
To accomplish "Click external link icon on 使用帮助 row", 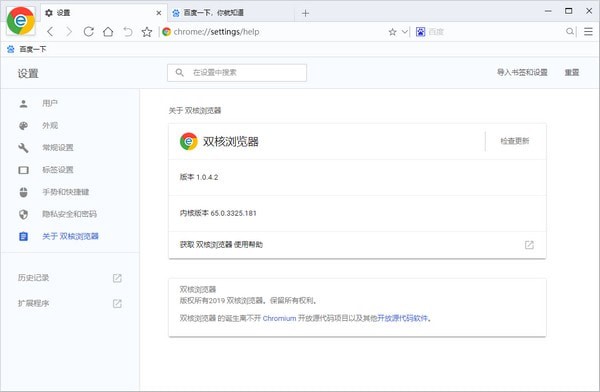I will pyautogui.click(x=529, y=245).
